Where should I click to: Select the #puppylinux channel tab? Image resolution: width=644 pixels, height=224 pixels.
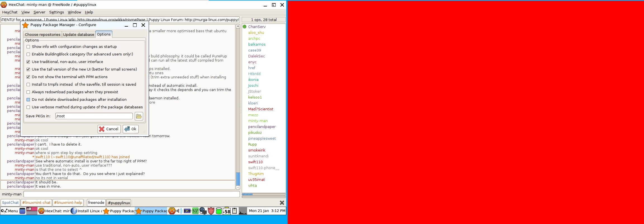[119, 203]
